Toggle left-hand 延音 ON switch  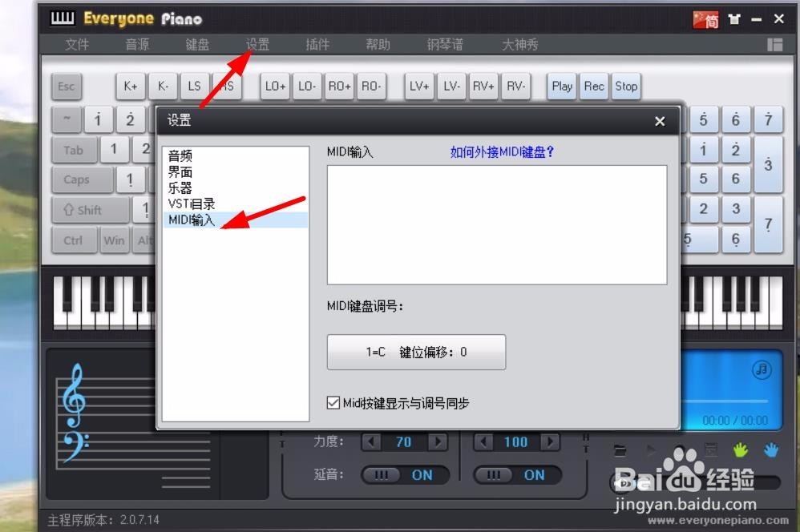point(405,475)
